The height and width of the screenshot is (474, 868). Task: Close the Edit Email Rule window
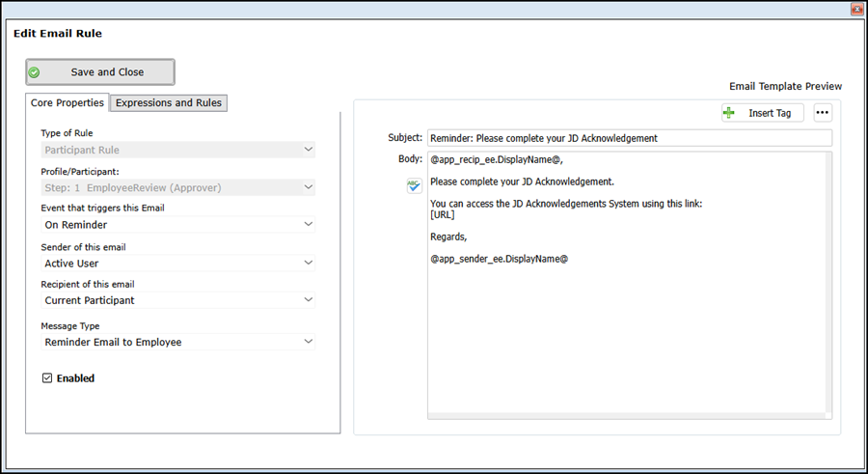pyautogui.click(x=855, y=9)
